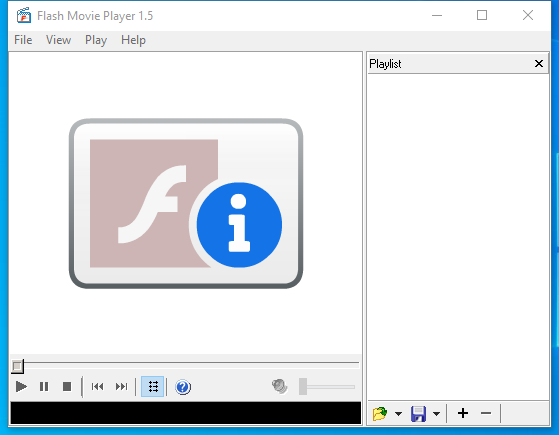
Task: Skip to previous movie in playlist
Action: [x=97, y=387]
